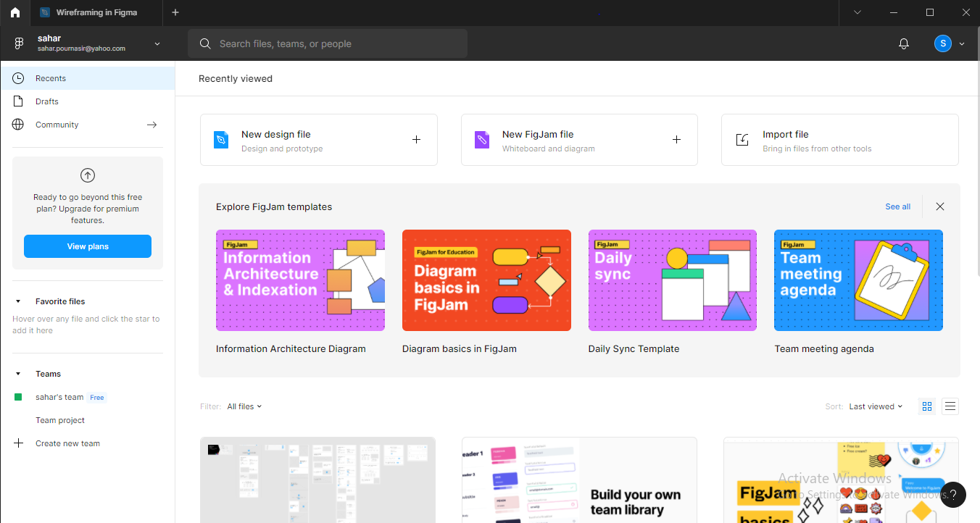Focus the search files, teams, or people field

click(328, 43)
